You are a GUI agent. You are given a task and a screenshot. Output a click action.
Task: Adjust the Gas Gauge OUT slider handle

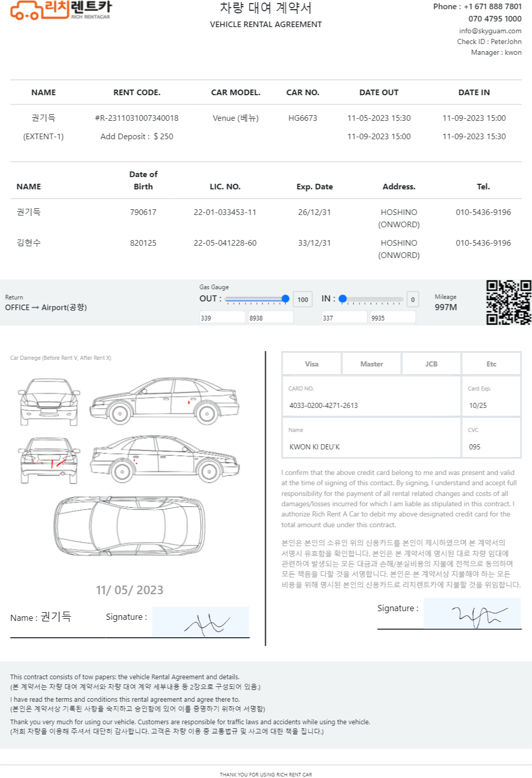[285, 299]
